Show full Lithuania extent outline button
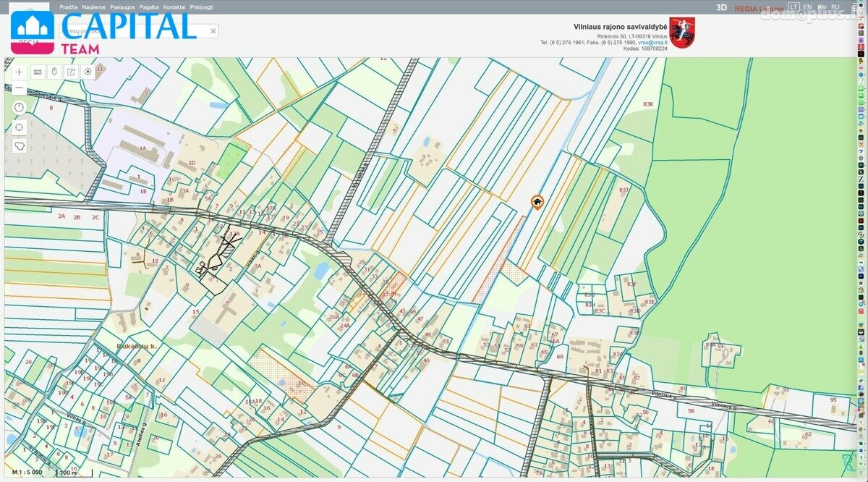The width and height of the screenshot is (868, 482). click(19, 145)
